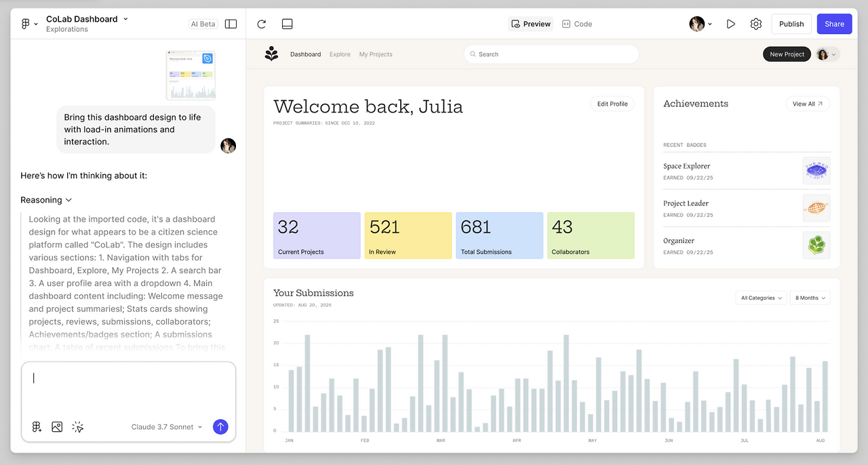Attach an image to the prompt
The image size is (868, 465).
[x=57, y=427]
